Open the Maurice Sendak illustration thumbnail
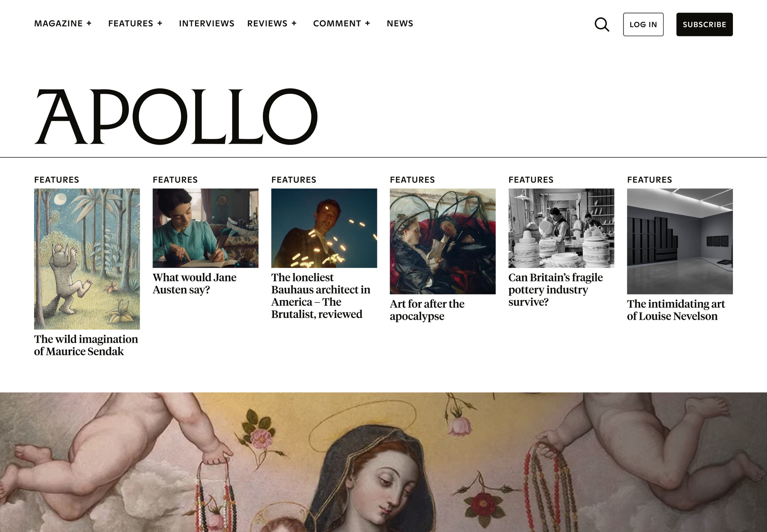Screen dimensions: 767x532 (87, 259)
